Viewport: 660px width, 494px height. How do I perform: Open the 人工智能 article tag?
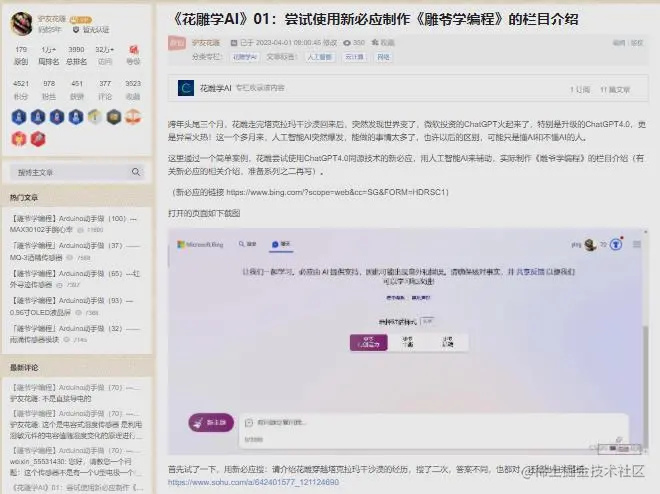tap(320, 57)
